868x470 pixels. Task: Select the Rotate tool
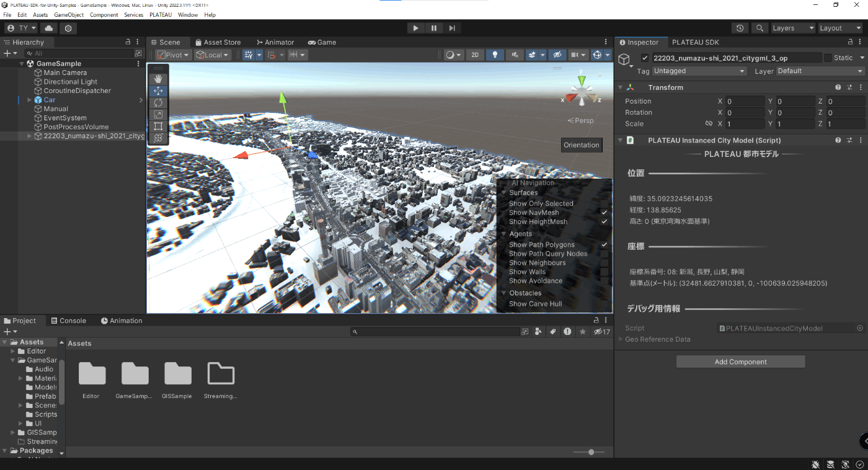pyautogui.click(x=158, y=102)
